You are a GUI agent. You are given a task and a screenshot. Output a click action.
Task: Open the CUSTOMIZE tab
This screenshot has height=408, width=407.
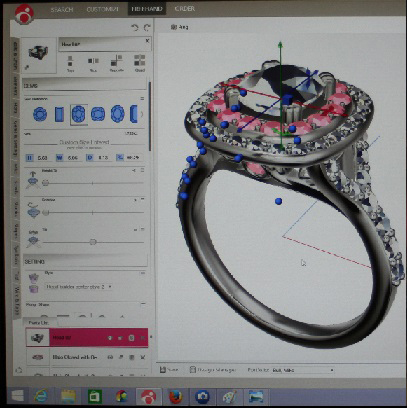point(102,9)
